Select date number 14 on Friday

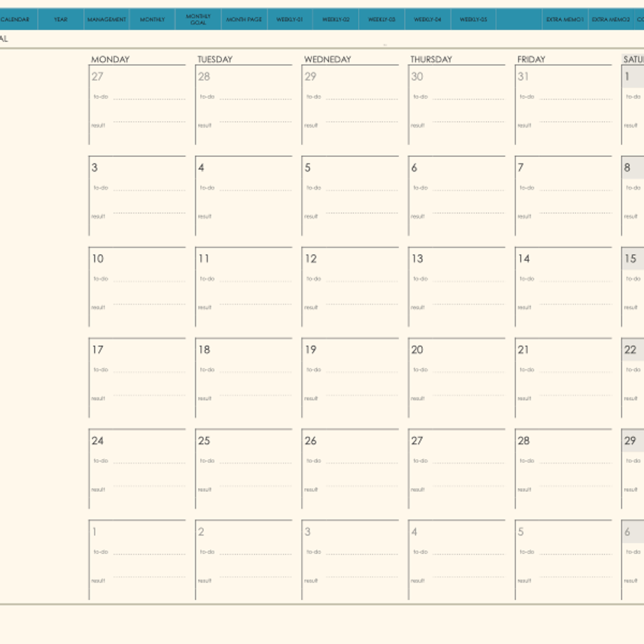coord(524,259)
